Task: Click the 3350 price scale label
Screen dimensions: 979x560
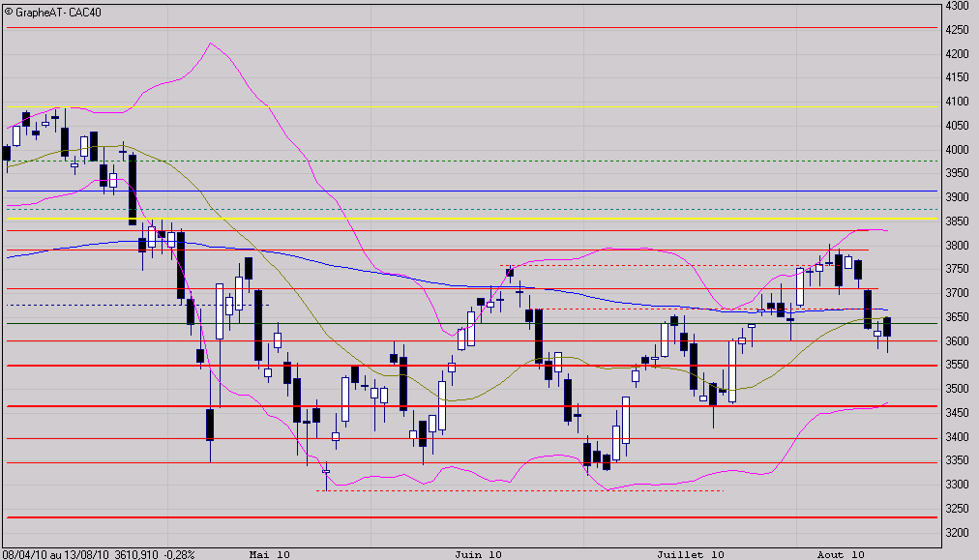Action: tap(957, 460)
